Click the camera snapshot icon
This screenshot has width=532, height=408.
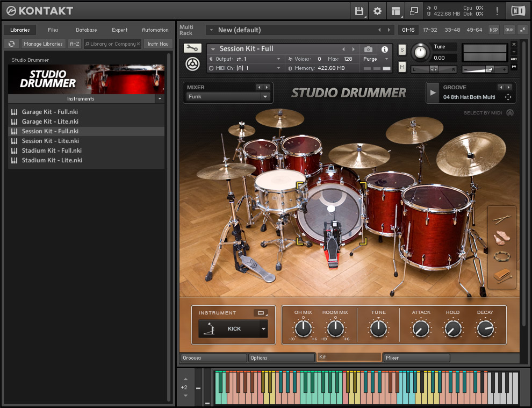[x=368, y=49]
